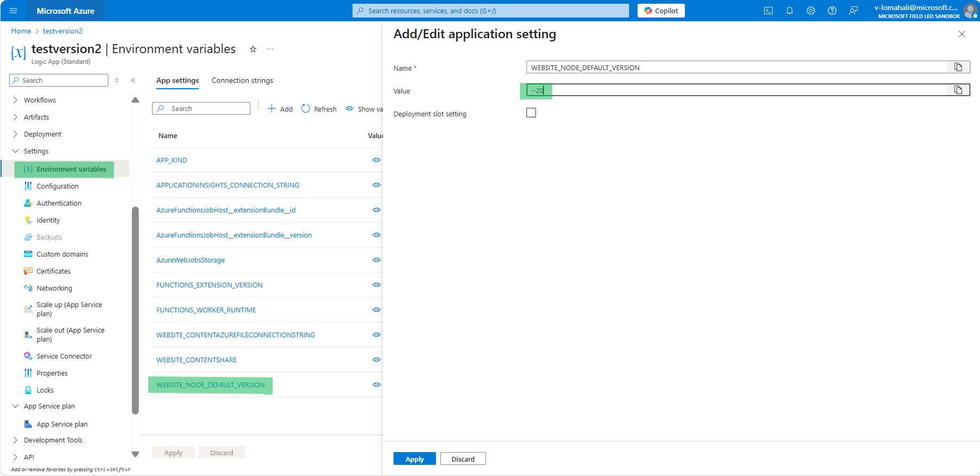The image size is (980, 476).
Task: Reveal extensionBundle__id value eye icon
Action: [x=376, y=210]
